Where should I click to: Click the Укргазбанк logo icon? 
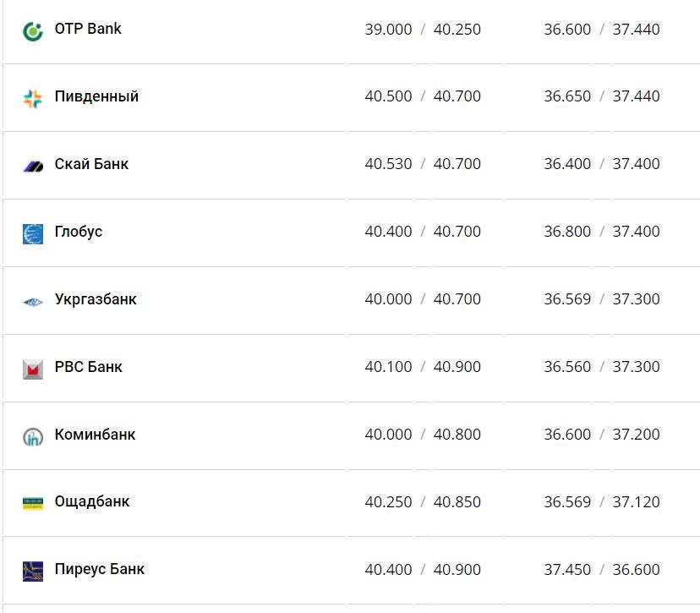click(x=33, y=302)
